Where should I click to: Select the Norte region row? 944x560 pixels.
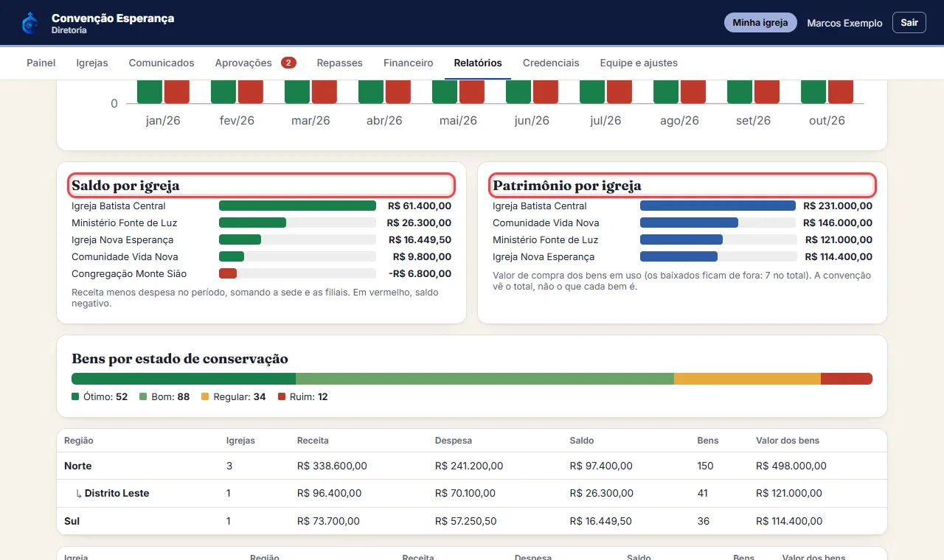pyautogui.click(x=472, y=466)
